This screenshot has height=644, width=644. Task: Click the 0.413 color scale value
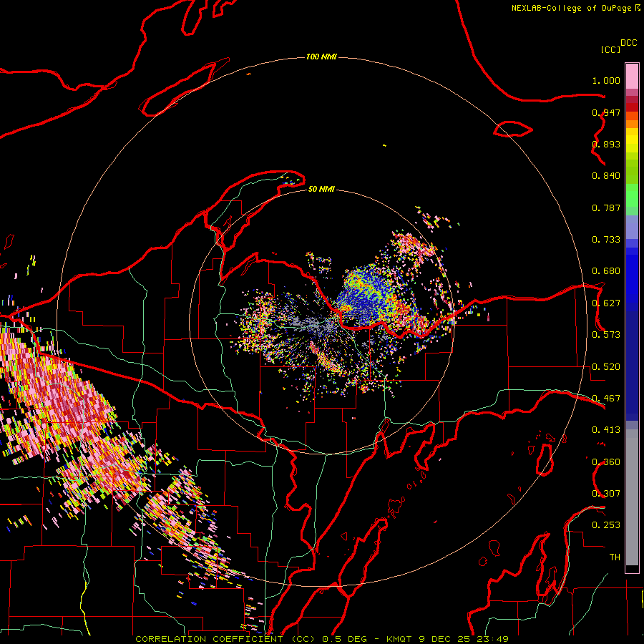[606, 430]
